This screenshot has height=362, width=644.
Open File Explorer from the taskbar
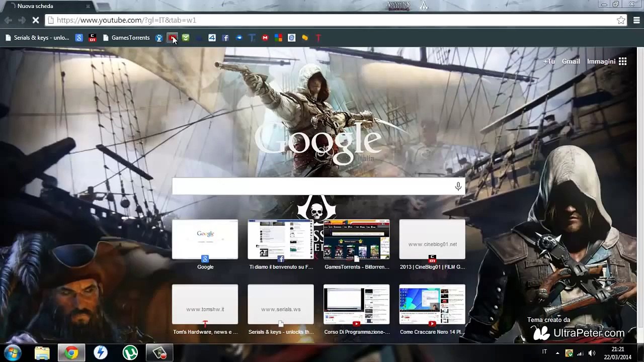[42, 353]
